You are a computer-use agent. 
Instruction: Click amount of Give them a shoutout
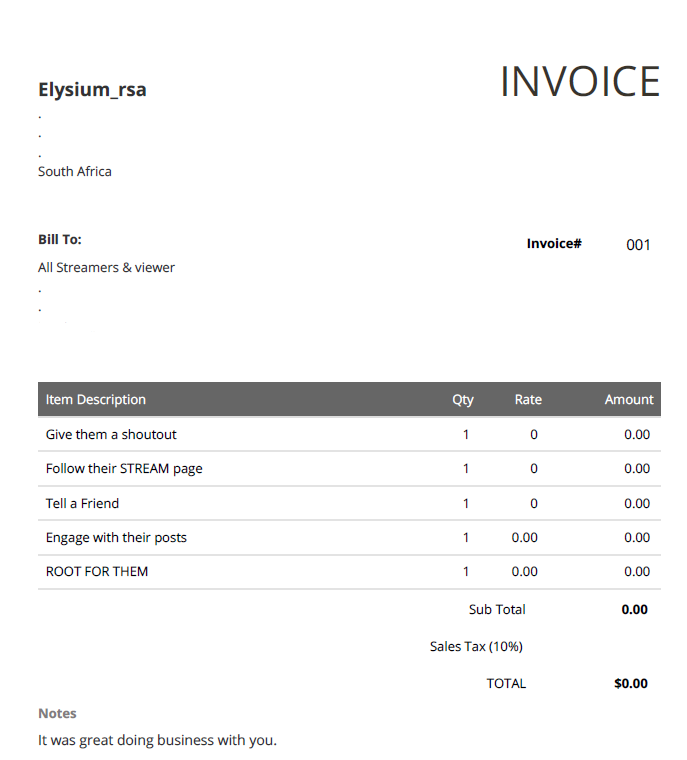click(x=637, y=434)
